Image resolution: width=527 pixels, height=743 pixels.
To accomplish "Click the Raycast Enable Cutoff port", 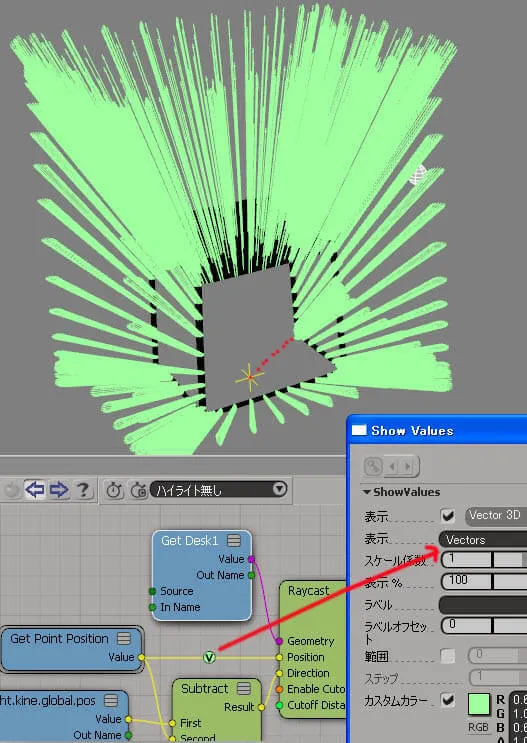I will (x=279, y=689).
